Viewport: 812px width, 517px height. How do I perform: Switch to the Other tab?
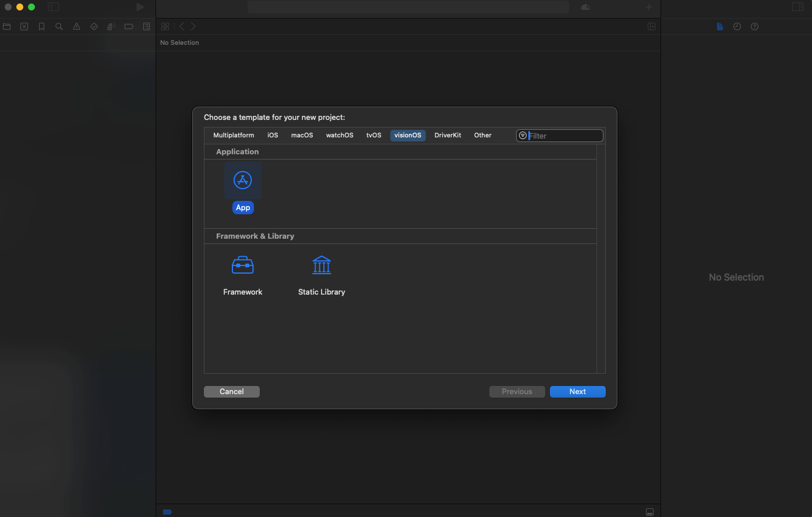pos(483,135)
